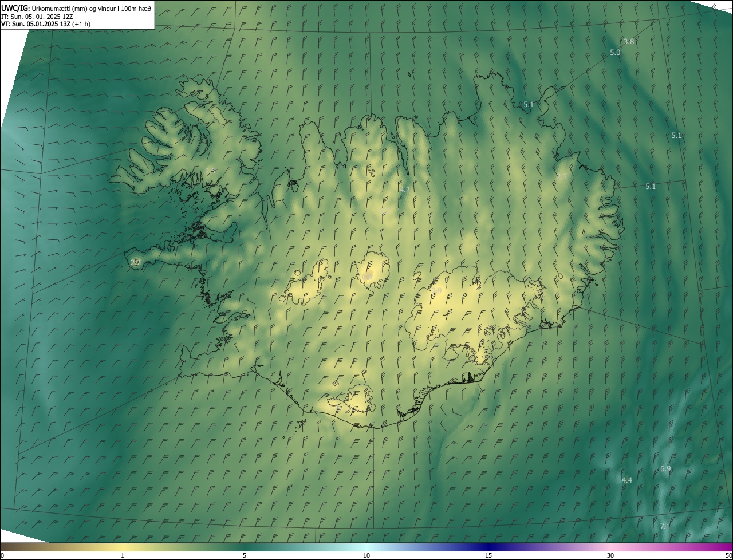Click the 4.4 value label over the ocean
733x560 pixels.
tap(626, 480)
